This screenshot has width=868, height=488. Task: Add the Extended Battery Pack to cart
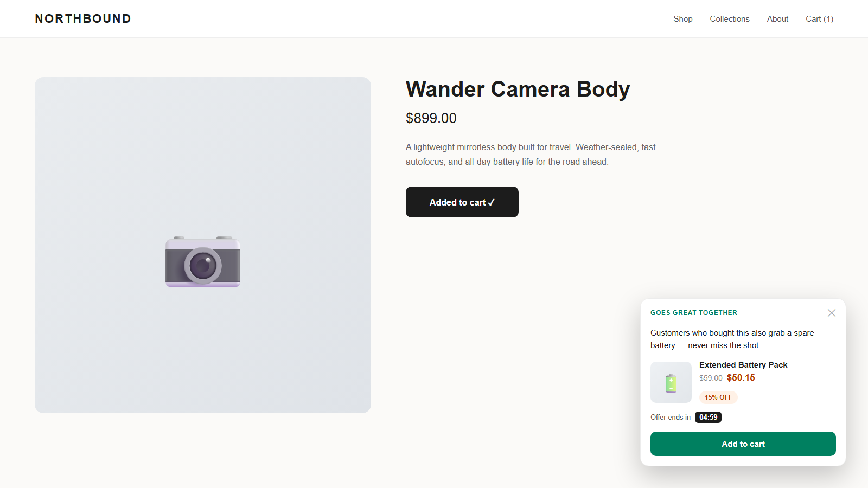point(743,444)
